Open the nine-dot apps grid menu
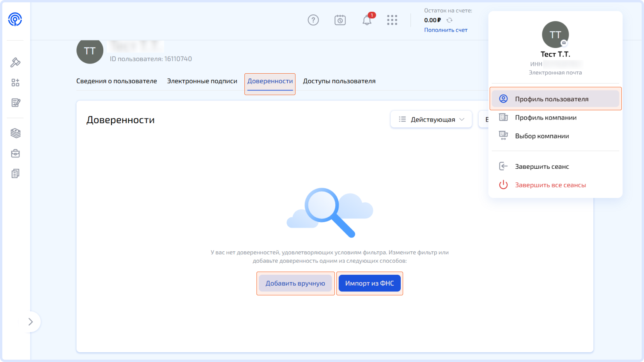The image size is (644, 362). [392, 20]
